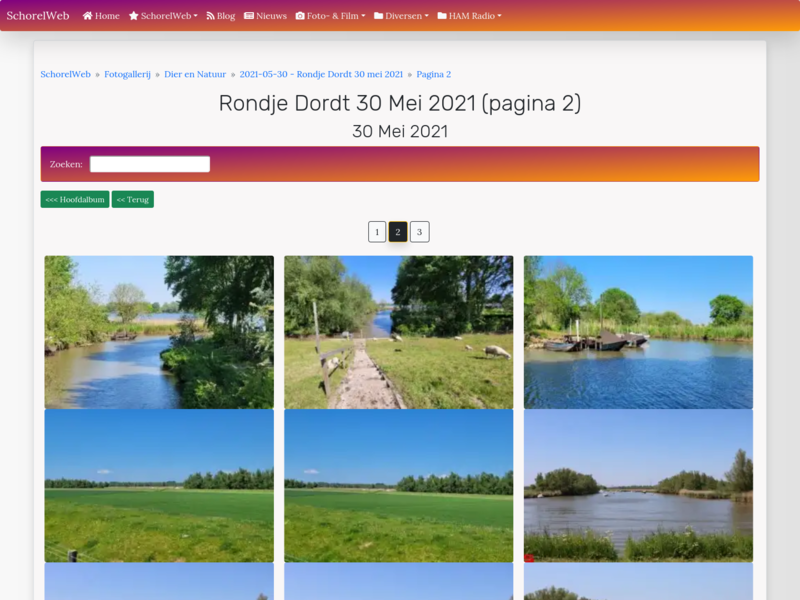The image size is (800, 600).
Task: Open the 2021-05-30 Rondje Dordt breadcrumb link
Action: coord(321,74)
